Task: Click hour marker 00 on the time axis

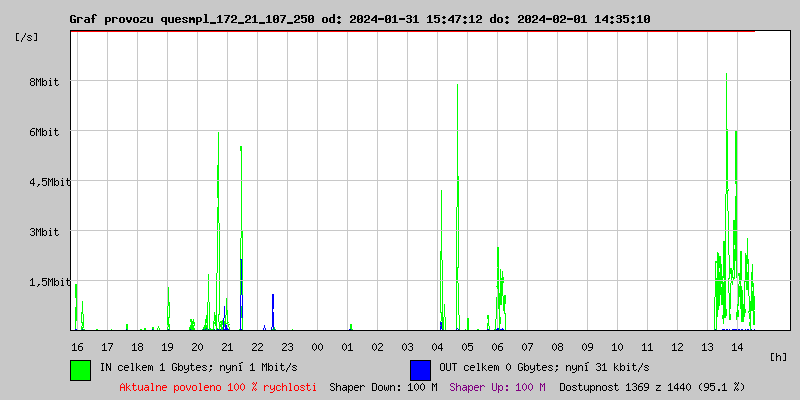Action: point(317,347)
